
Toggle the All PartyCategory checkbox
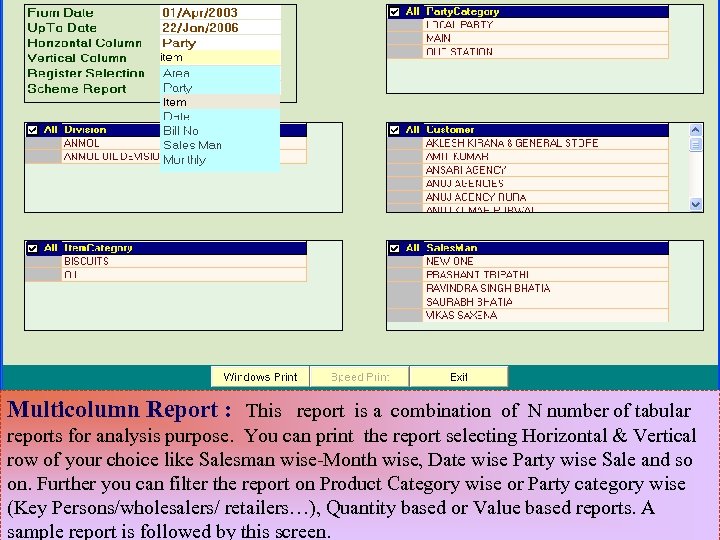(394, 12)
